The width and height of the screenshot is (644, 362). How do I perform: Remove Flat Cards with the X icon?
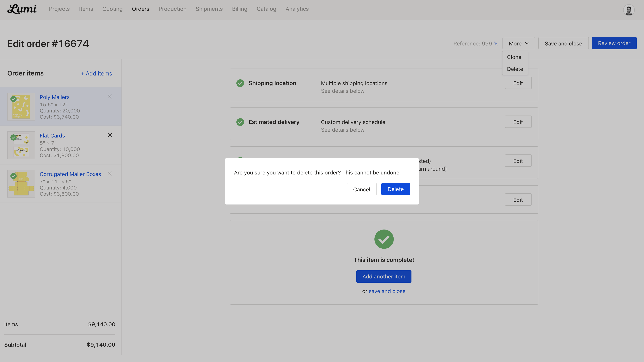pos(110,135)
